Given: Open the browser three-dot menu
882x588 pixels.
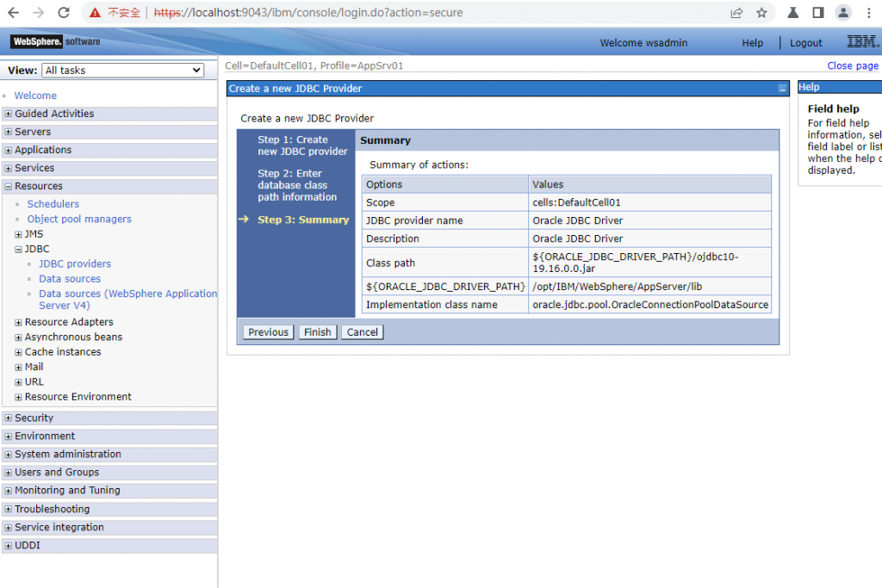Looking at the screenshot, I should 869,12.
